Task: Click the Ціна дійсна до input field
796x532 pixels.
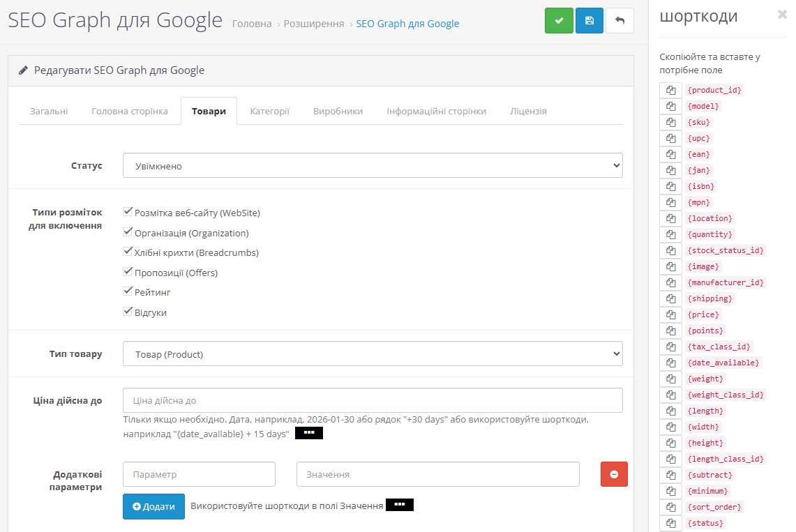Action: 373,401
